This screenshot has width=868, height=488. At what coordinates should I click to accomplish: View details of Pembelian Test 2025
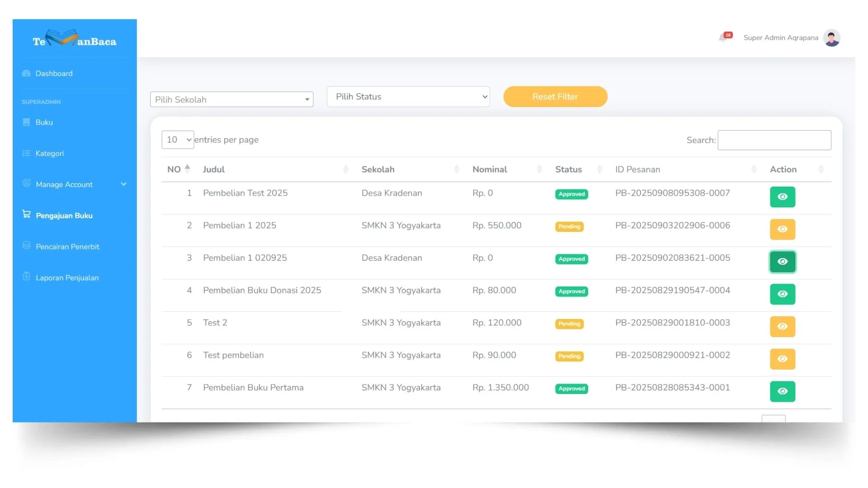[x=782, y=197]
